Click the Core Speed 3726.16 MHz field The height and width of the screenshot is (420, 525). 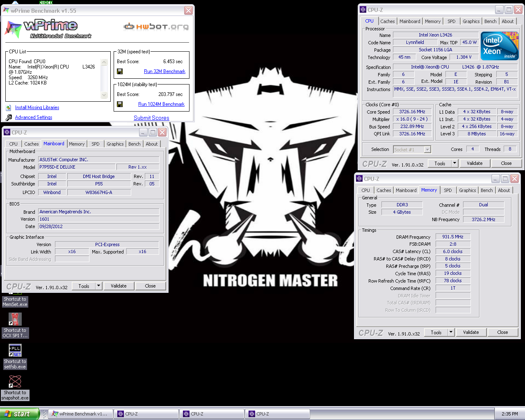412,112
